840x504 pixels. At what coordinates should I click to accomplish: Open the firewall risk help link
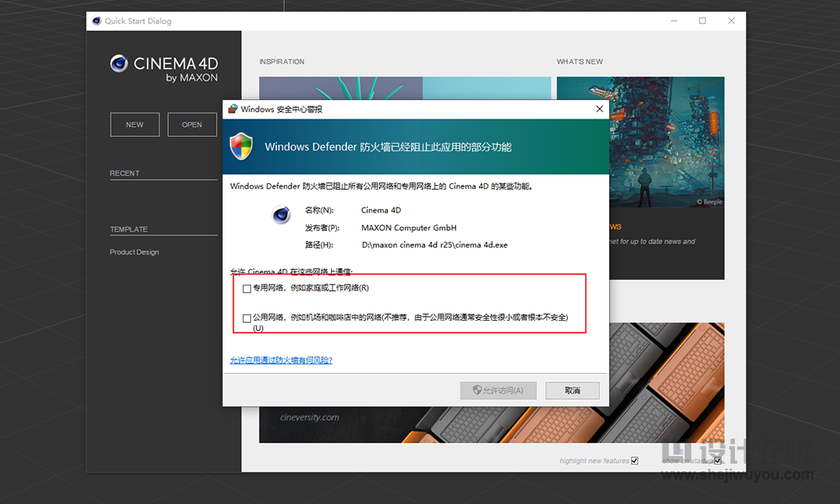[x=281, y=360]
